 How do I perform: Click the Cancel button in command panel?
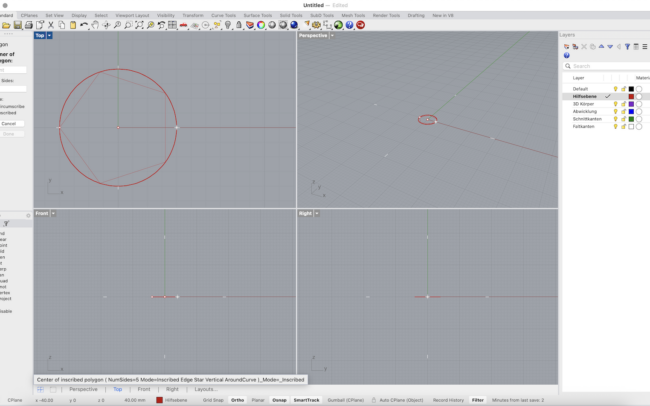tap(9, 124)
